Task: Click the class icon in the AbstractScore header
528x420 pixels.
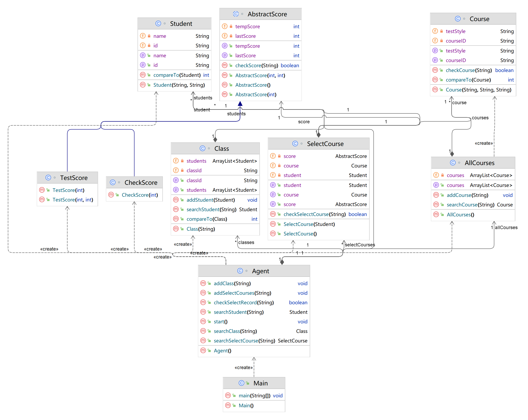Action: 236,14
